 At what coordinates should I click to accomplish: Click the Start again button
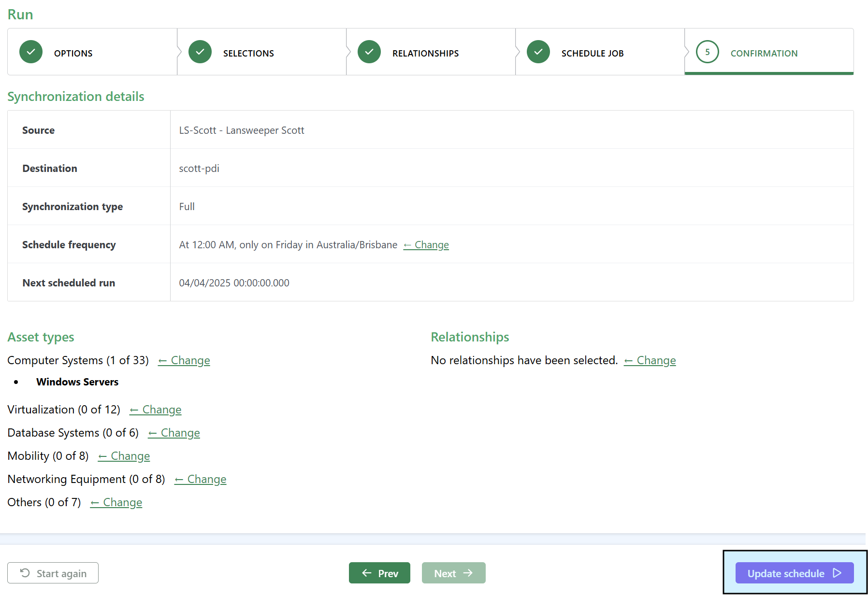coord(53,573)
